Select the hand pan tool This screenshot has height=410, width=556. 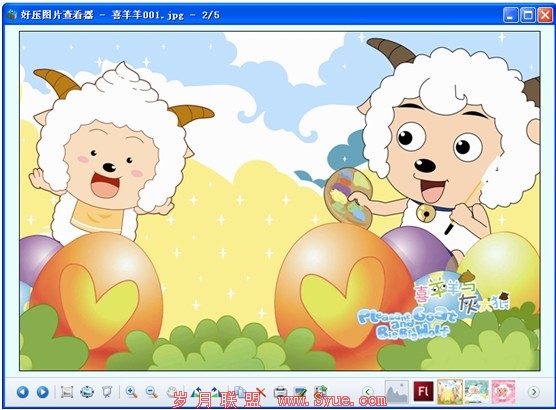point(172,392)
